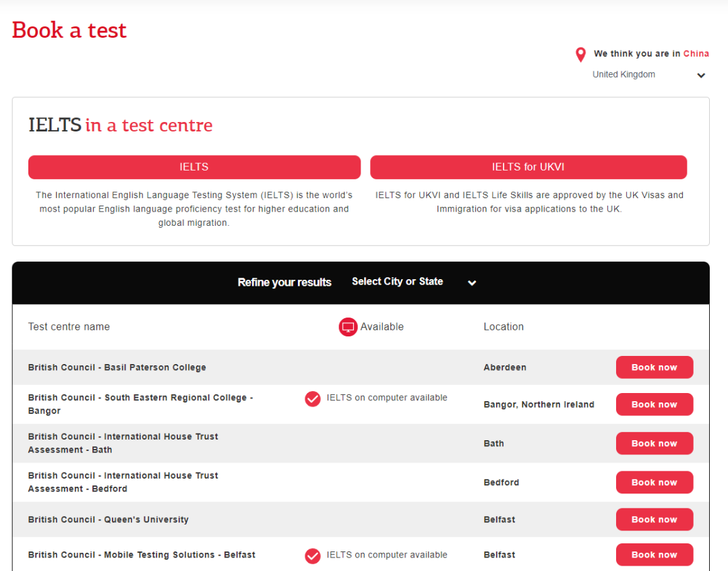Click the Aberdeen location cell

point(505,367)
